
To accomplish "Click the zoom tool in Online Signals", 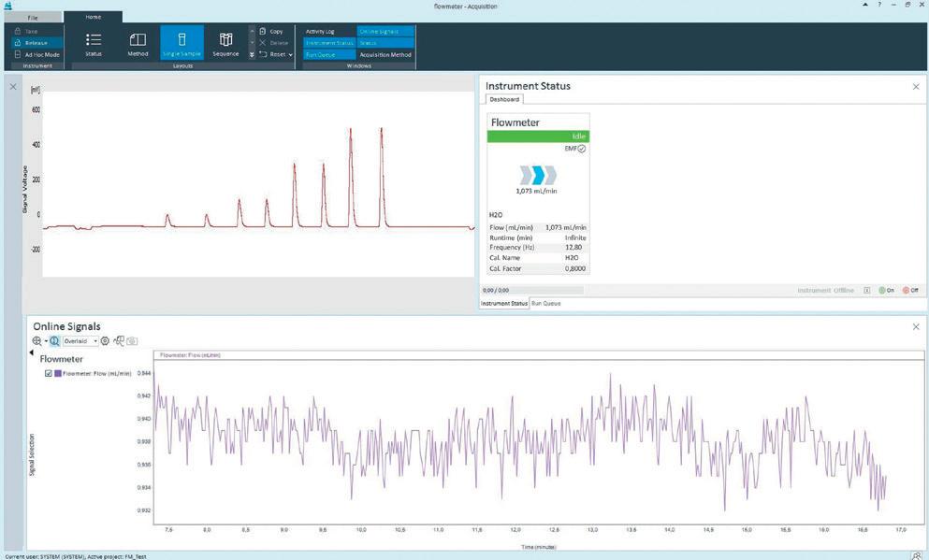I will tap(36, 341).
